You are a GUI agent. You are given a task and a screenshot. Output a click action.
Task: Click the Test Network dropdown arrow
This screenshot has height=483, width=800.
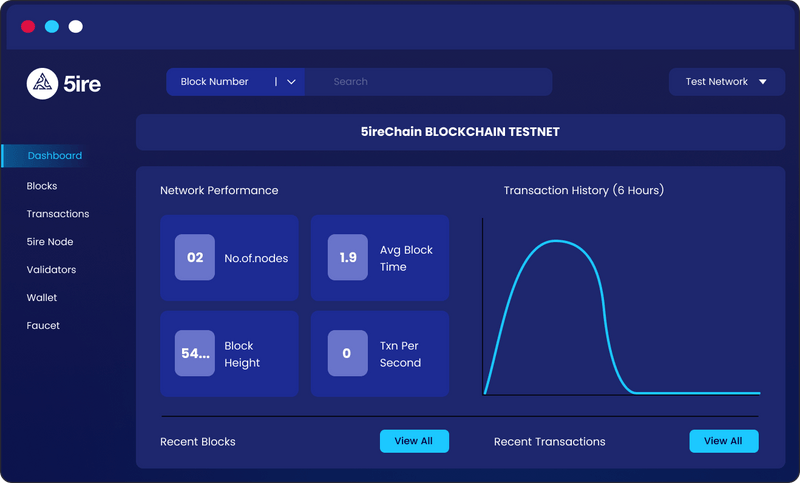(x=763, y=82)
